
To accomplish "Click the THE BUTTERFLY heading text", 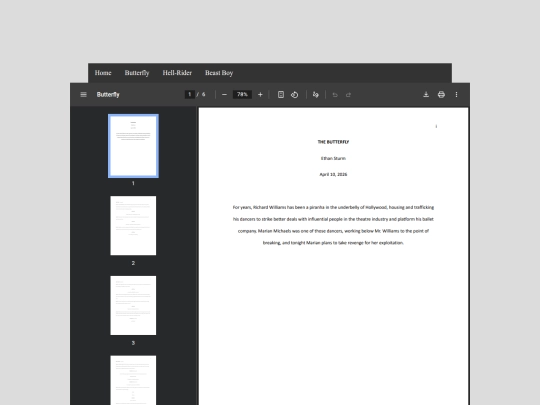I will pyautogui.click(x=333, y=142).
